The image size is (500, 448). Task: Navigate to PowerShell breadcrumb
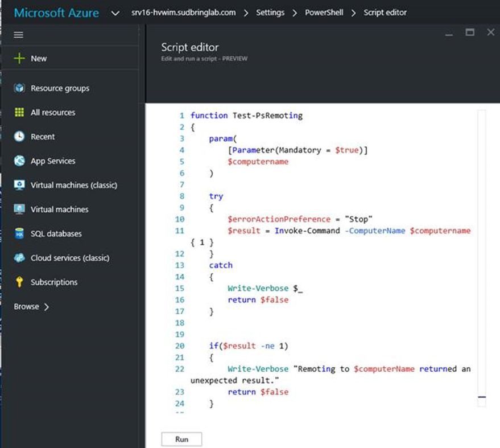point(324,13)
